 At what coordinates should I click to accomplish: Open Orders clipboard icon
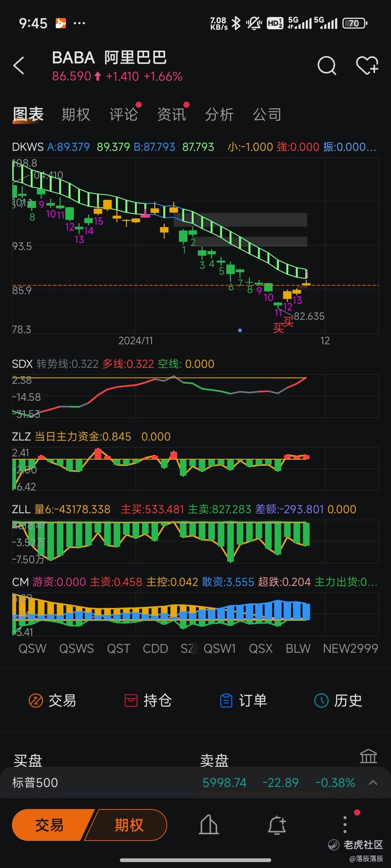click(226, 701)
